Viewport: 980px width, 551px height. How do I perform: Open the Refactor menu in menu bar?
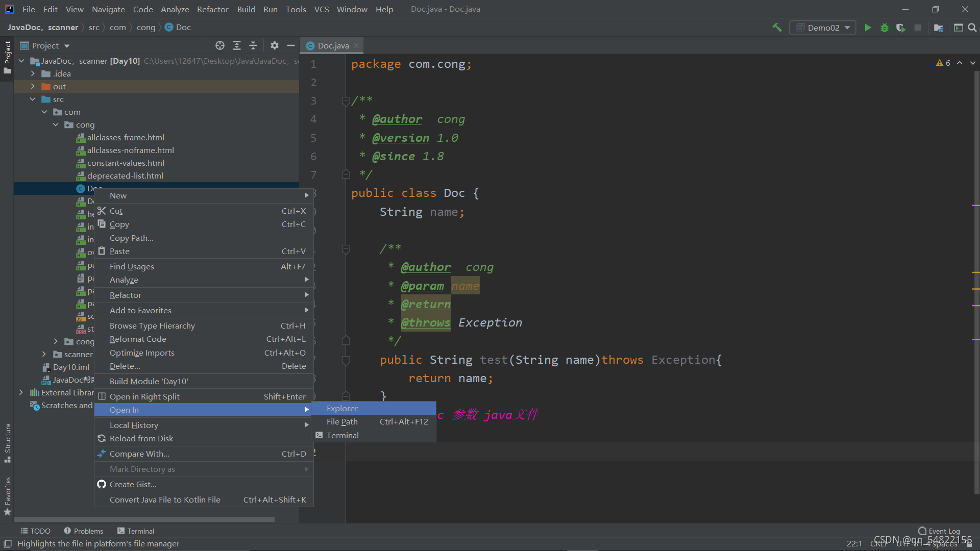coord(212,9)
